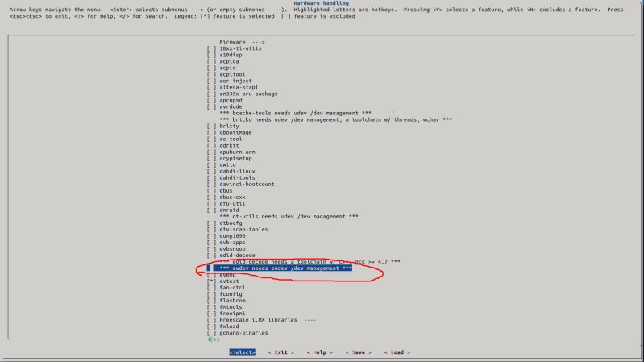Viewport: 644px width, 362px height.
Task: Uncheck the selected evtest package
Action: (211, 281)
